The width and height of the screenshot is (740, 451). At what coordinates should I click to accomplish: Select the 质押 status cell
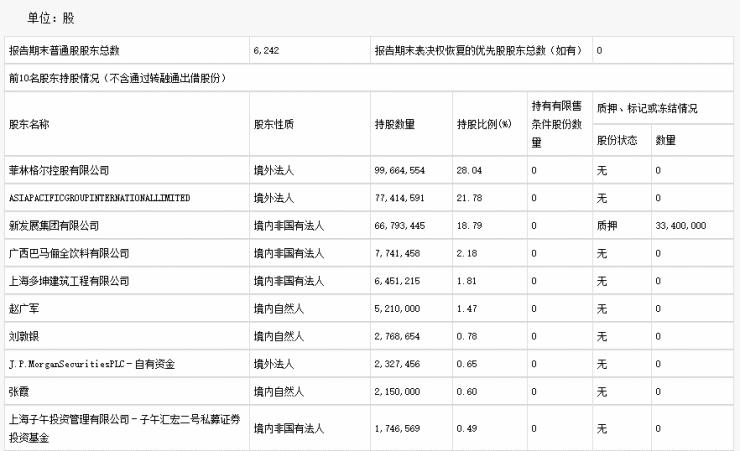pyautogui.click(x=607, y=226)
